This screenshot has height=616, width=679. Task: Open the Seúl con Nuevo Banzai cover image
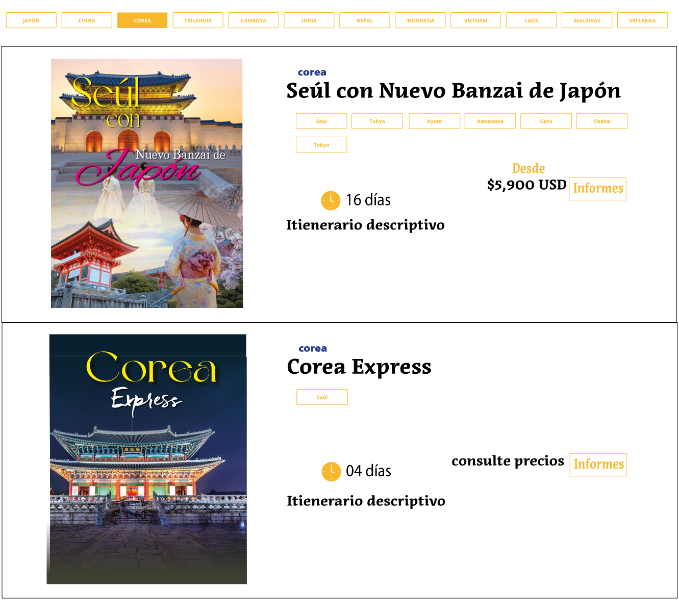pyautogui.click(x=147, y=183)
